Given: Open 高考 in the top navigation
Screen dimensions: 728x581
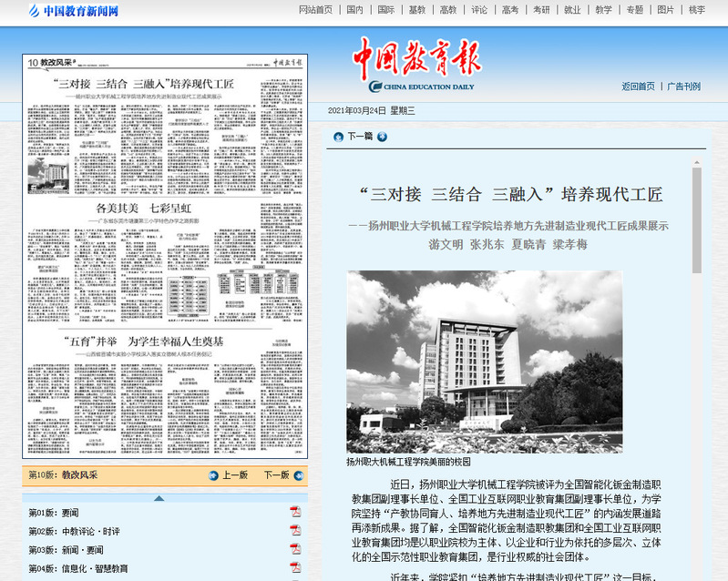Looking at the screenshot, I should (x=509, y=10).
